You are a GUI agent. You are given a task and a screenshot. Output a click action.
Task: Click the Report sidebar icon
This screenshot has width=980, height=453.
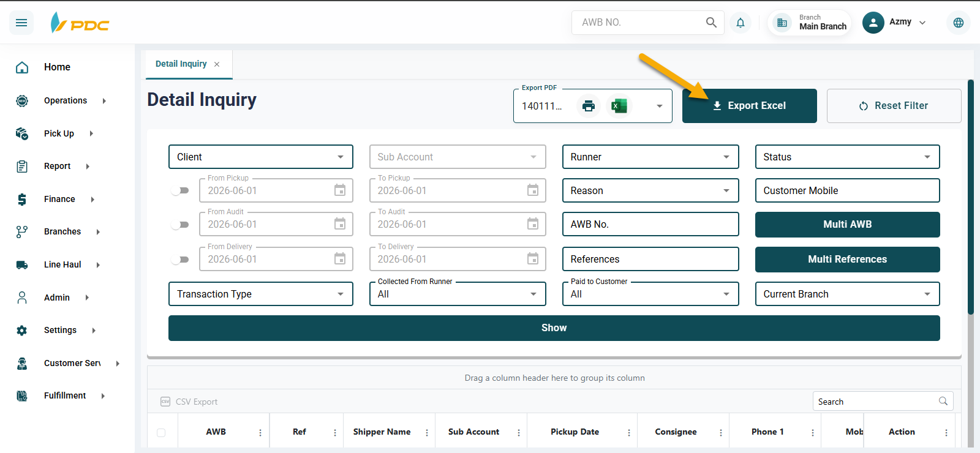click(x=22, y=166)
